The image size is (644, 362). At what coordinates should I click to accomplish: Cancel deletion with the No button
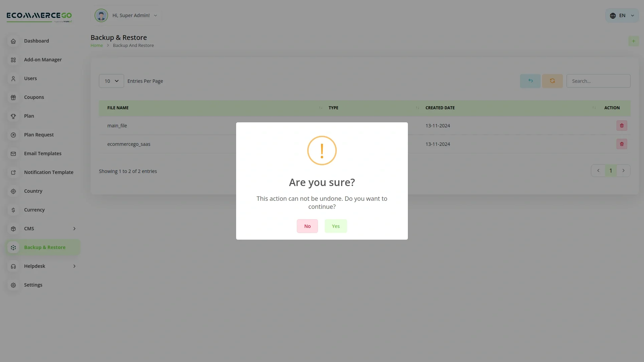click(x=307, y=226)
